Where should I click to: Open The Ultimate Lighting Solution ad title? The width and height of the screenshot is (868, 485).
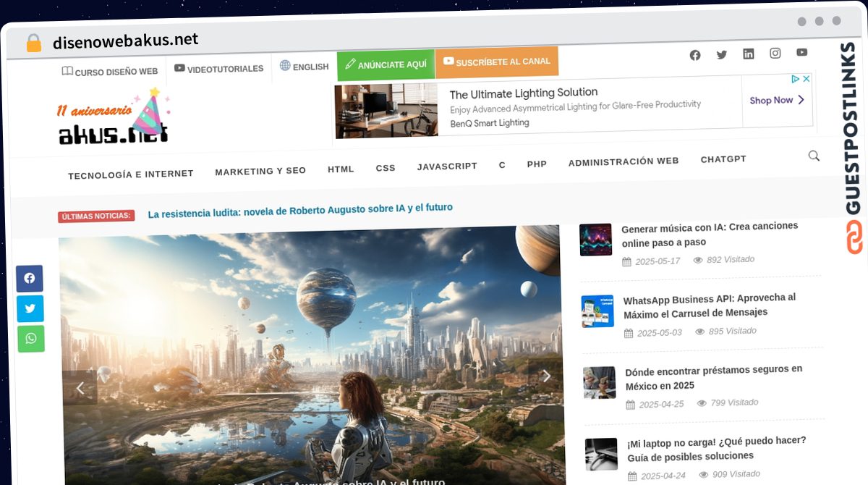(524, 93)
